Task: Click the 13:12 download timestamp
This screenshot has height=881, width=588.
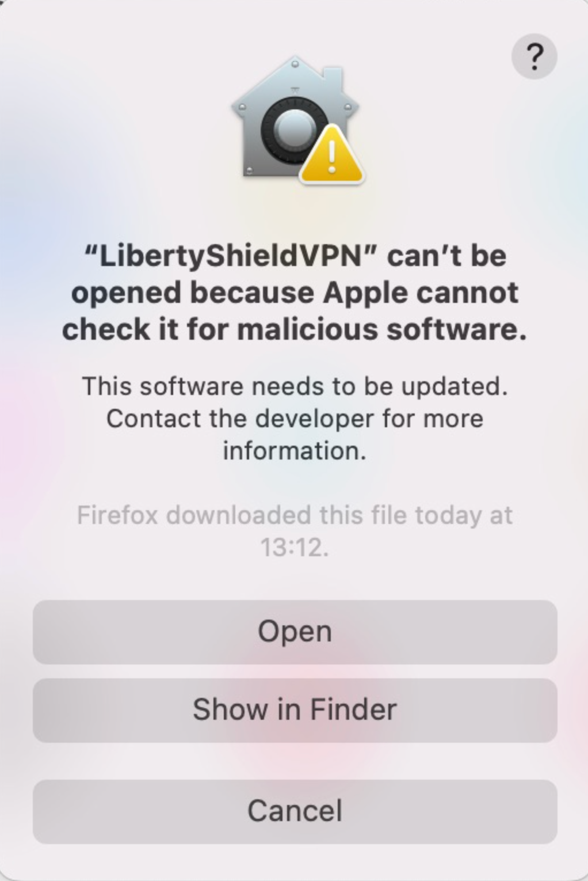Action: click(x=294, y=548)
